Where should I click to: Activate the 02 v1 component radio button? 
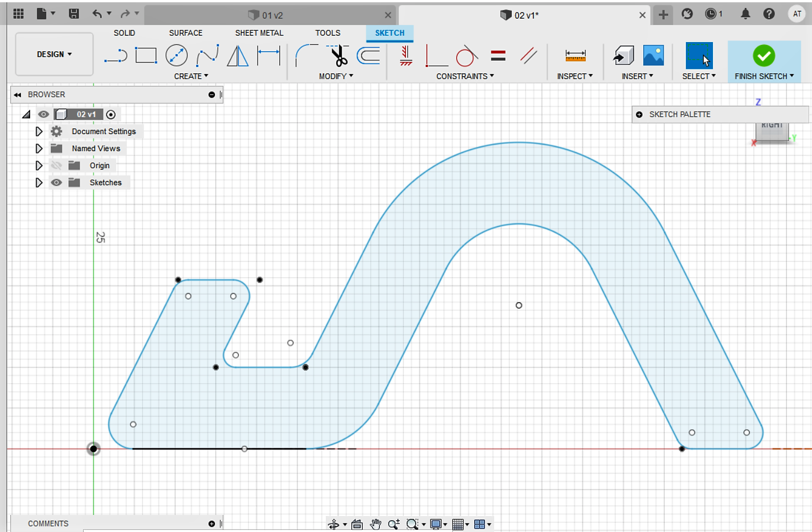coord(111,115)
